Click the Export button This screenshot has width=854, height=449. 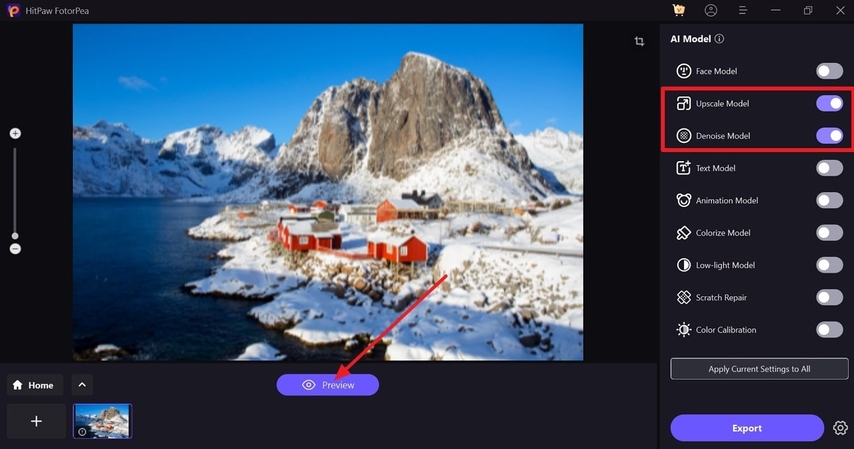point(747,428)
